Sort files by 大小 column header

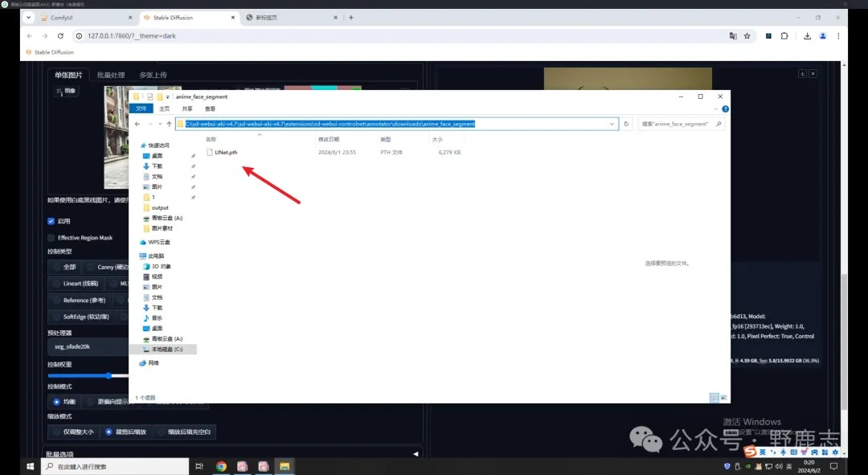pyautogui.click(x=437, y=140)
